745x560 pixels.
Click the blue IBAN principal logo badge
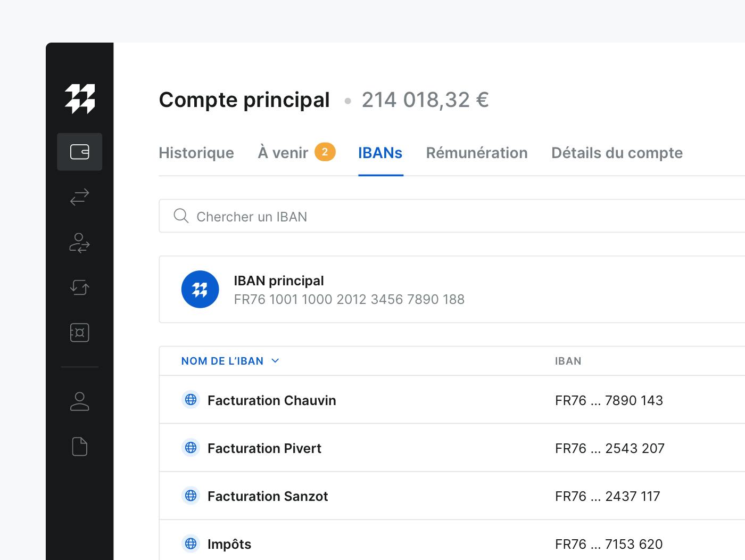click(200, 290)
